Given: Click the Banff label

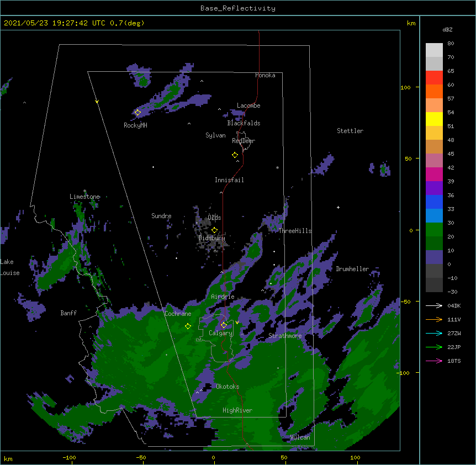Looking at the screenshot, I should click(x=68, y=313).
